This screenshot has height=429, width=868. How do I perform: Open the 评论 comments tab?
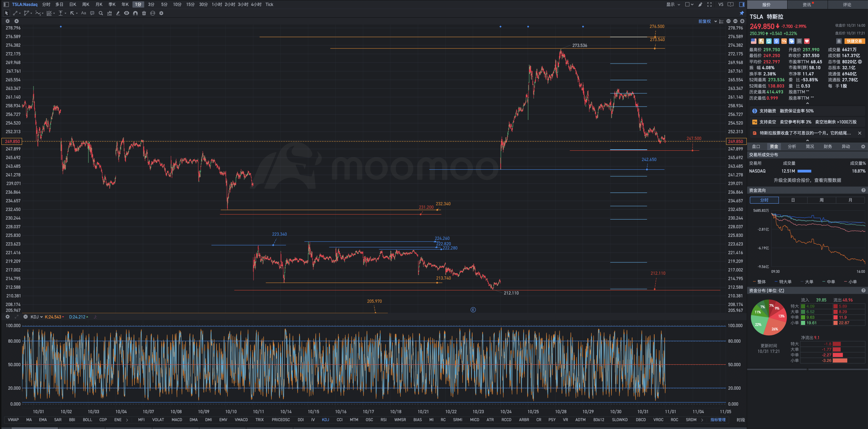pos(847,5)
